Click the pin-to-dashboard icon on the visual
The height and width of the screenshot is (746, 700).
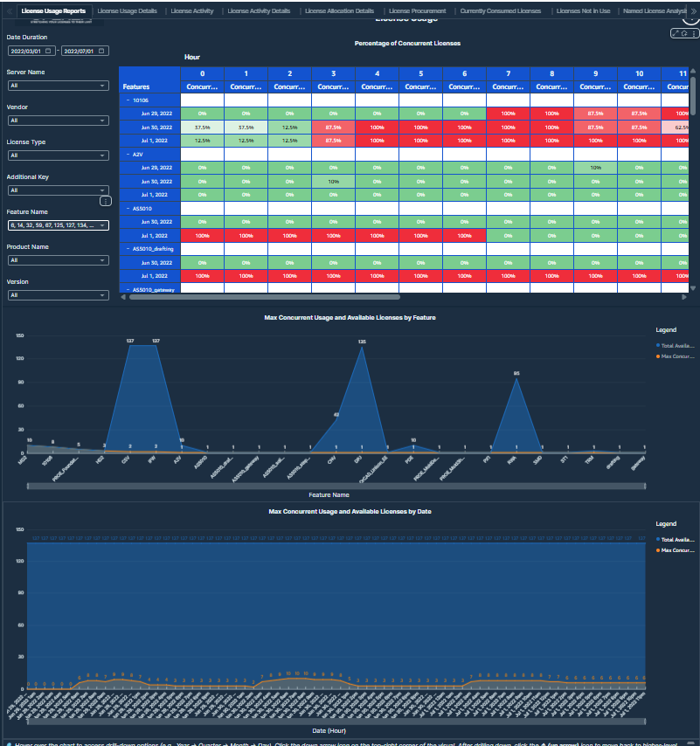683,34
